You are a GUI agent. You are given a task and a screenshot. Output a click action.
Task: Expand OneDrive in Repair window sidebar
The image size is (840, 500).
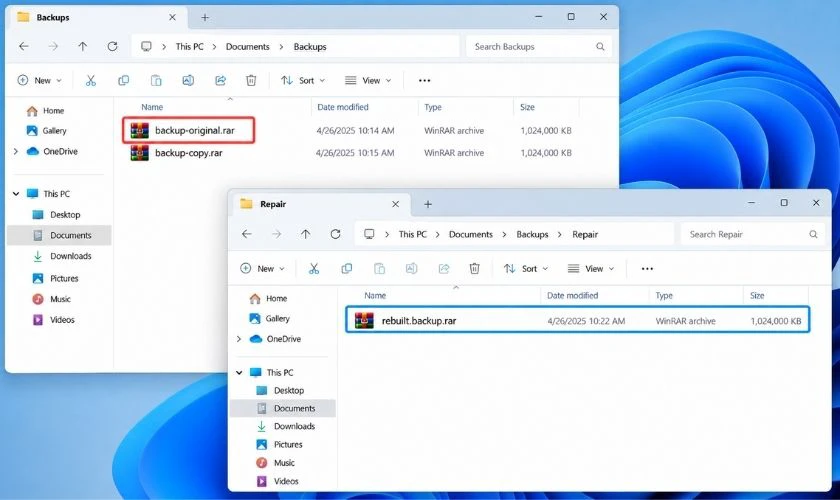pos(239,339)
